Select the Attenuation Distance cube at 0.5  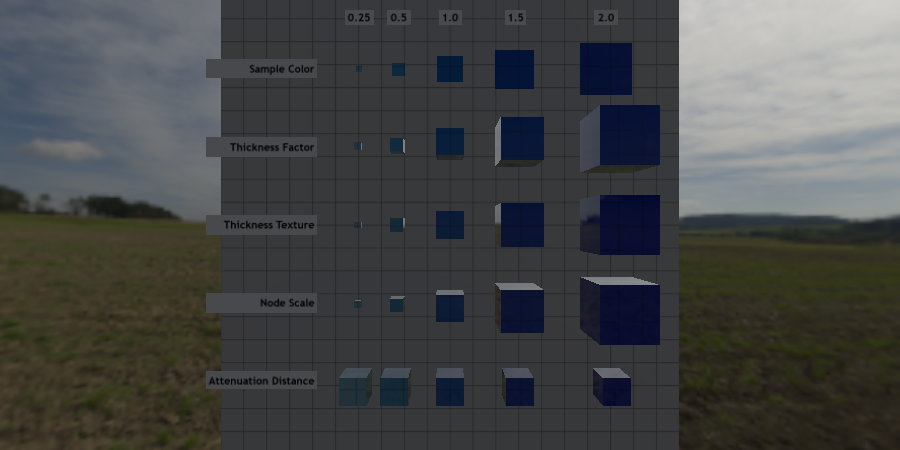pyautogui.click(x=395, y=387)
